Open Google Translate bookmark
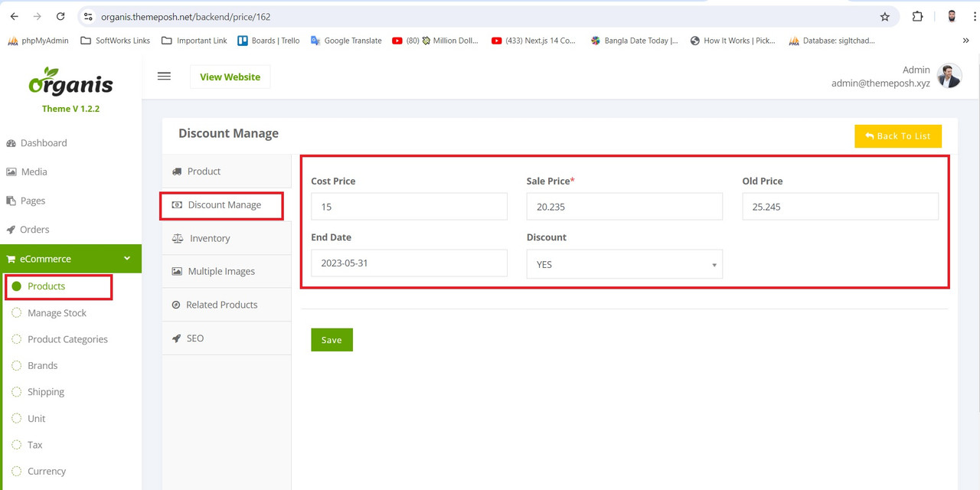 tap(346, 41)
